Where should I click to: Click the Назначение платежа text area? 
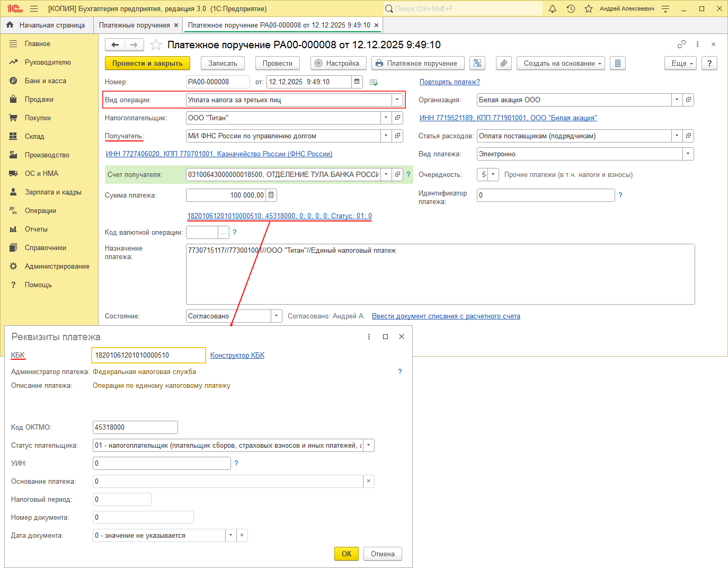click(440, 274)
